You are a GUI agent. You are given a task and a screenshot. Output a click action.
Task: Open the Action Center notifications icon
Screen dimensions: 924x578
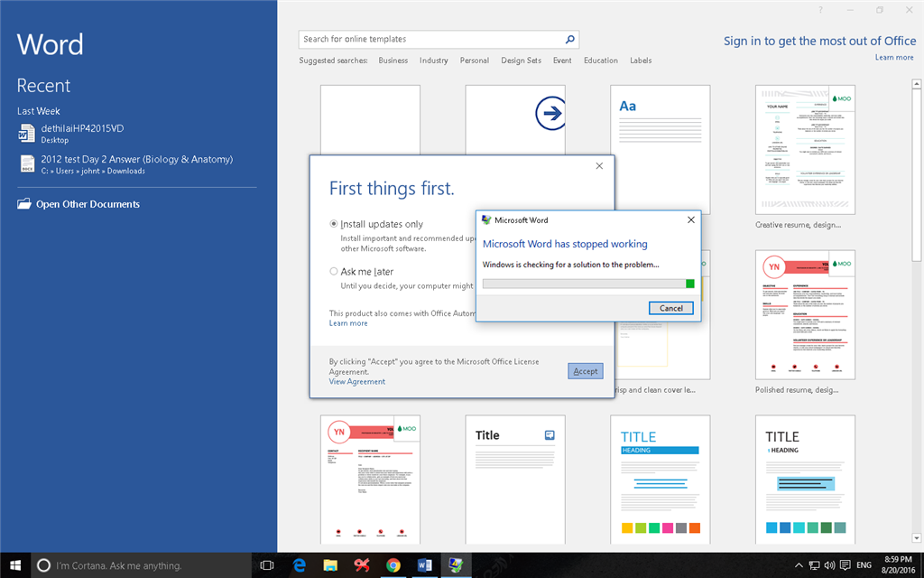[845, 565]
